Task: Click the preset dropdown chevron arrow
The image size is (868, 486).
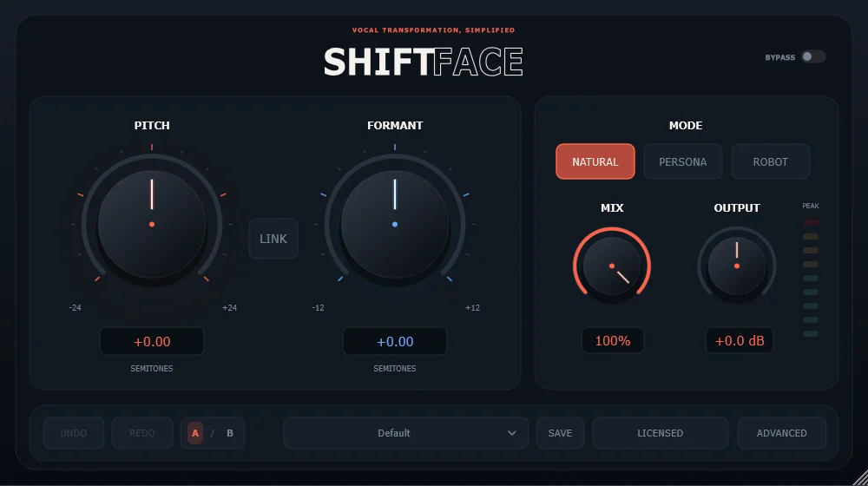Action: tap(512, 433)
